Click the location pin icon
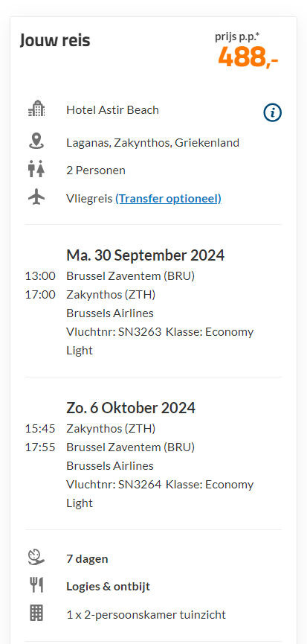Screen dimensions: 307x644 click(36, 141)
